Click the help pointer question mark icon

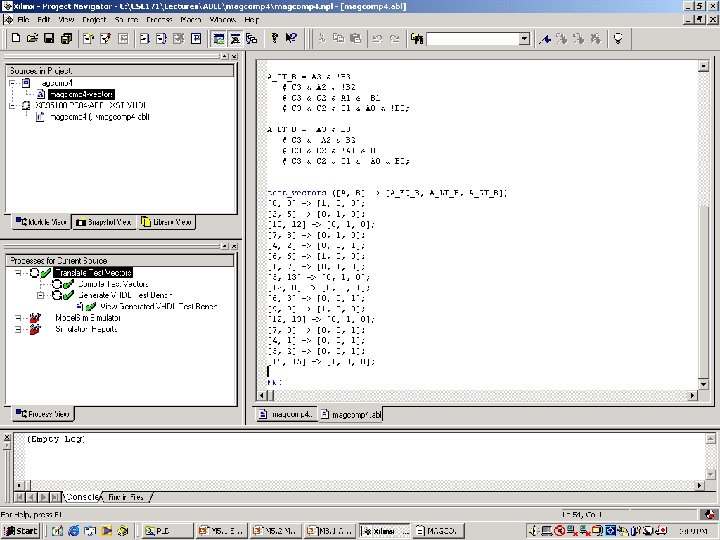pos(291,39)
